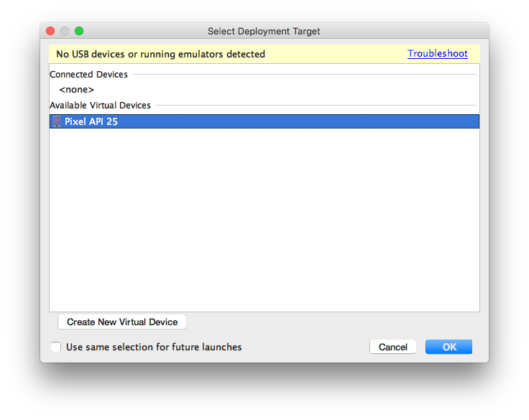Image resolution: width=529 pixels, height=420 pixels.
Task: Select the Pixel API 25 virtual device row
Action: [264, 121]
